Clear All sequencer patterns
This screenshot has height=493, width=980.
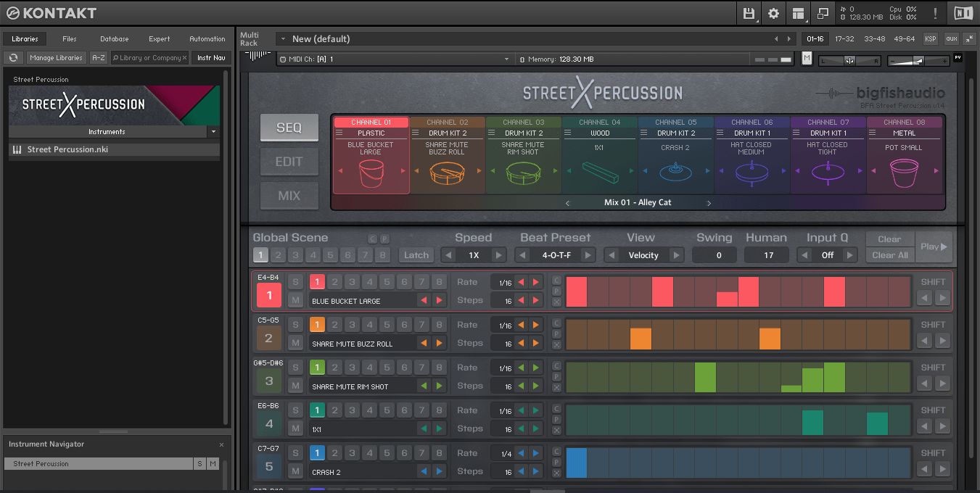(x=889, y=255)
